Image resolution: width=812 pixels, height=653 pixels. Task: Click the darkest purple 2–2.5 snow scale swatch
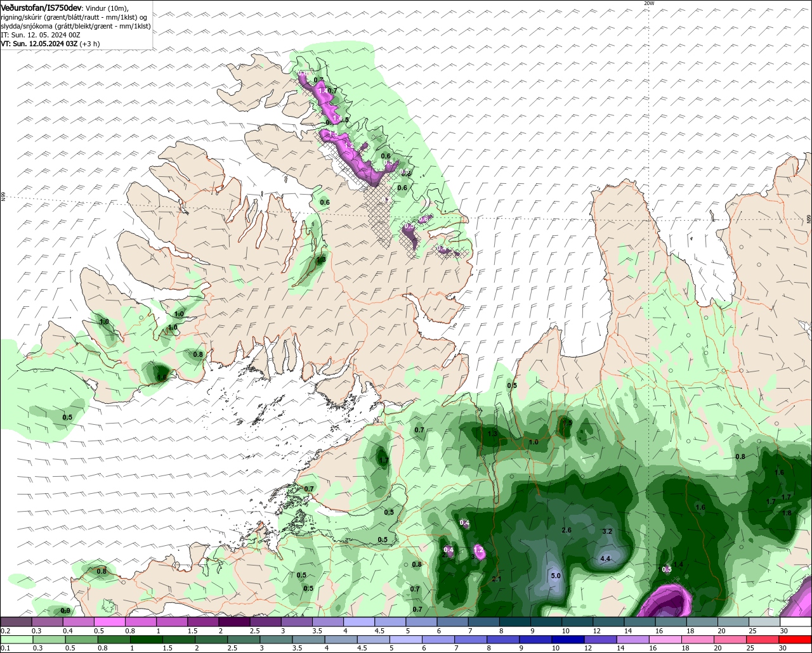235,622
